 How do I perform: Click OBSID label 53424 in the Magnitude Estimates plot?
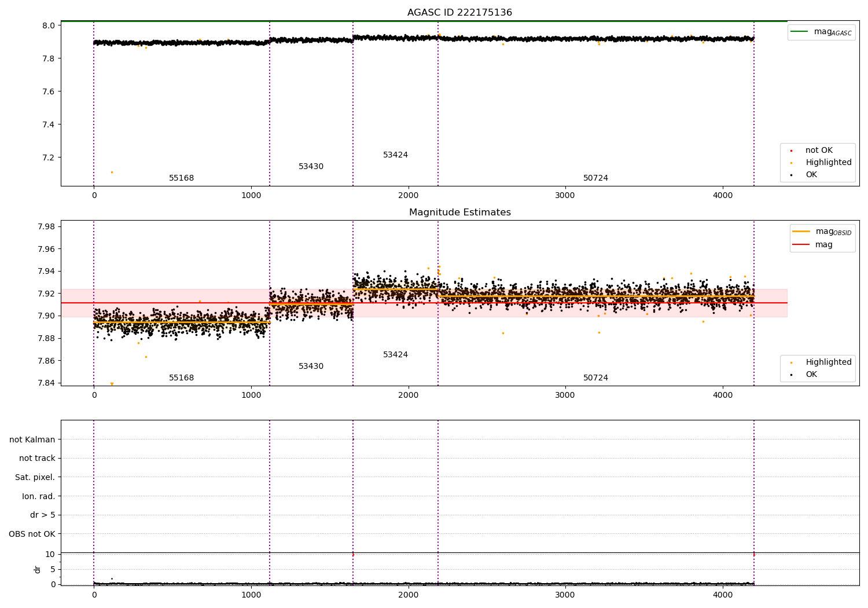tap(396, 355)
